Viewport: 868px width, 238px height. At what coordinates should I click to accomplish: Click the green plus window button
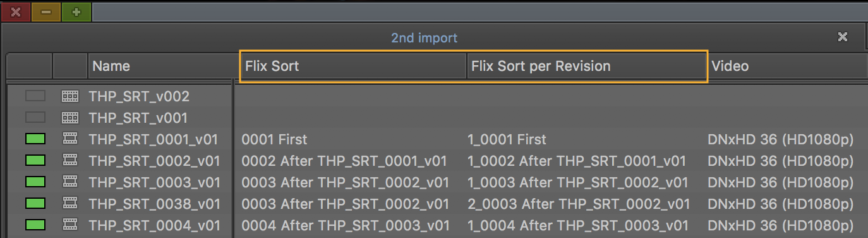[76, 11]
